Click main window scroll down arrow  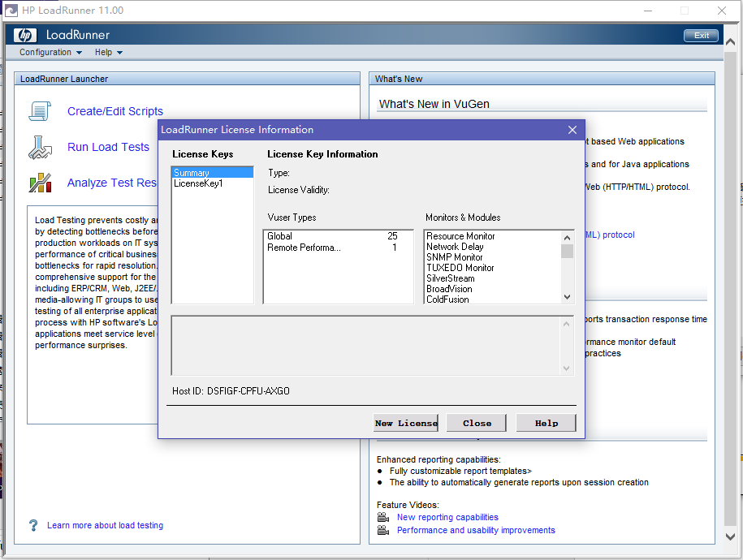point(730,536)
